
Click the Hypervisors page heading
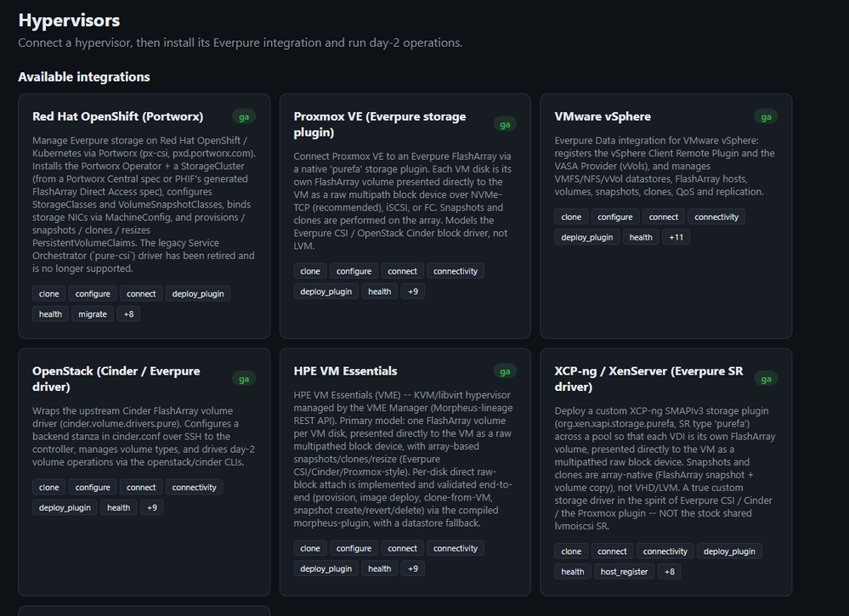pos(69,20)
